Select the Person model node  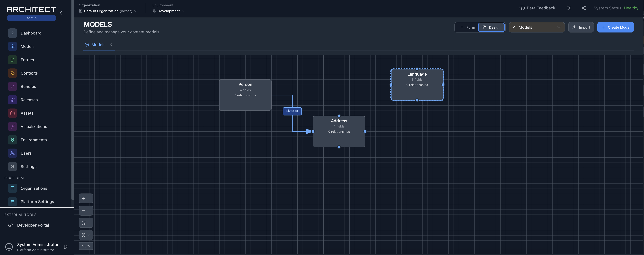click(245, 95)
